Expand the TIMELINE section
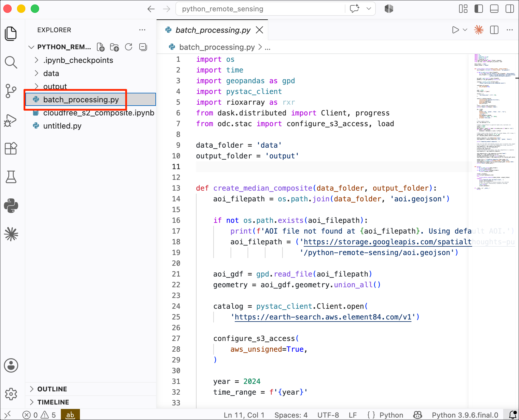The height and width of the screenshot is (420, 519). (91, 402)
